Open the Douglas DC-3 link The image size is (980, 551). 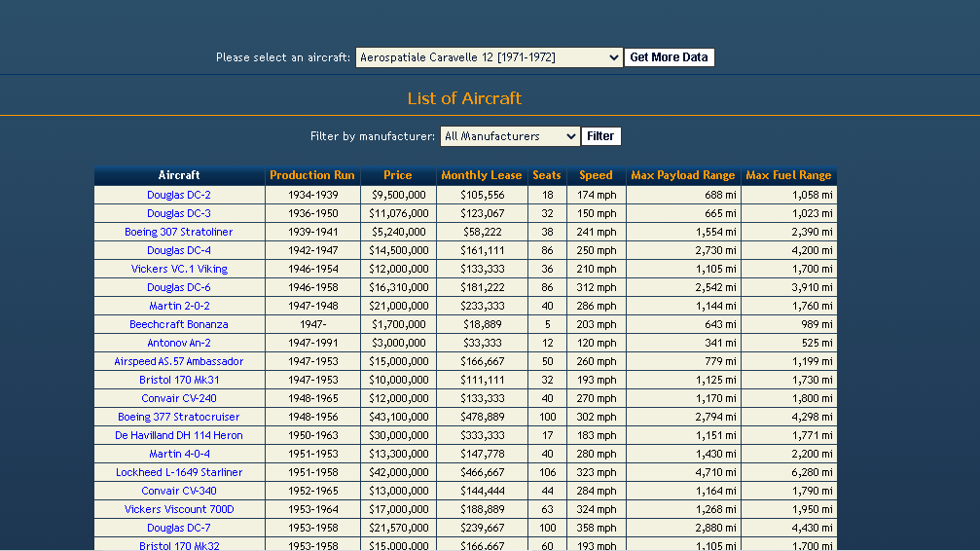pos(179,213)
